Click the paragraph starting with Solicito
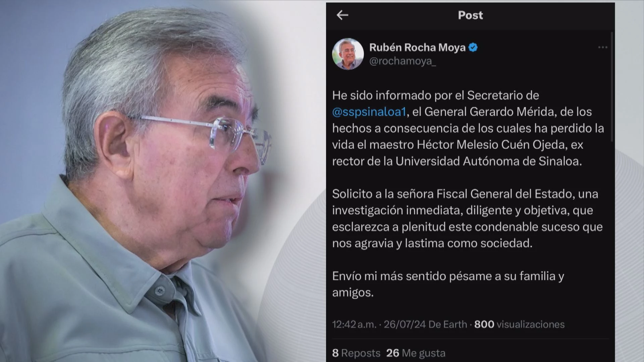 click(467, 219)
